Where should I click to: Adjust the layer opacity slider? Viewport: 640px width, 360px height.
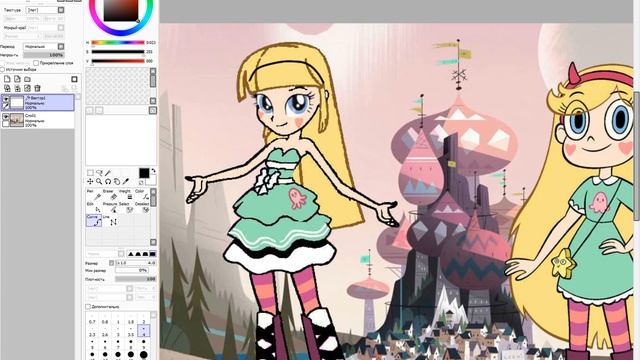coord(44,55)
